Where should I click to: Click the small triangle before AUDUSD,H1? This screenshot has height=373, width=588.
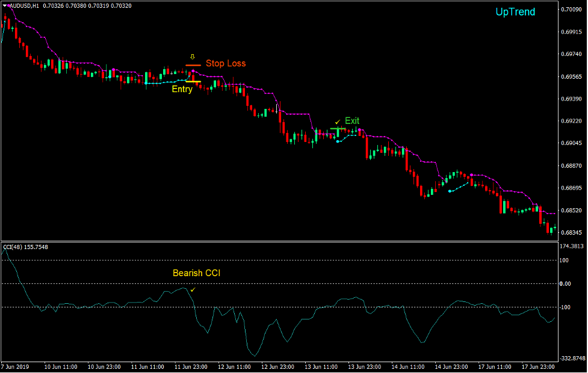[x=5, y=5]
